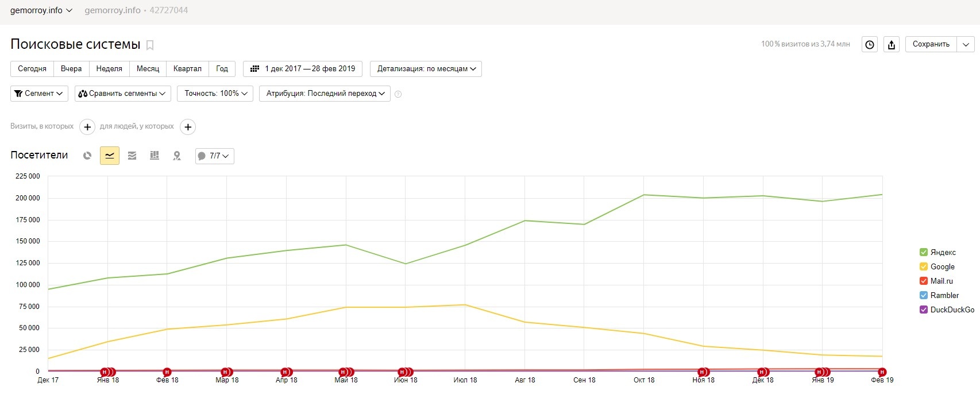Open report history clock icon
980x410 pixels.
pyautogui.click(x=870, y=45)
